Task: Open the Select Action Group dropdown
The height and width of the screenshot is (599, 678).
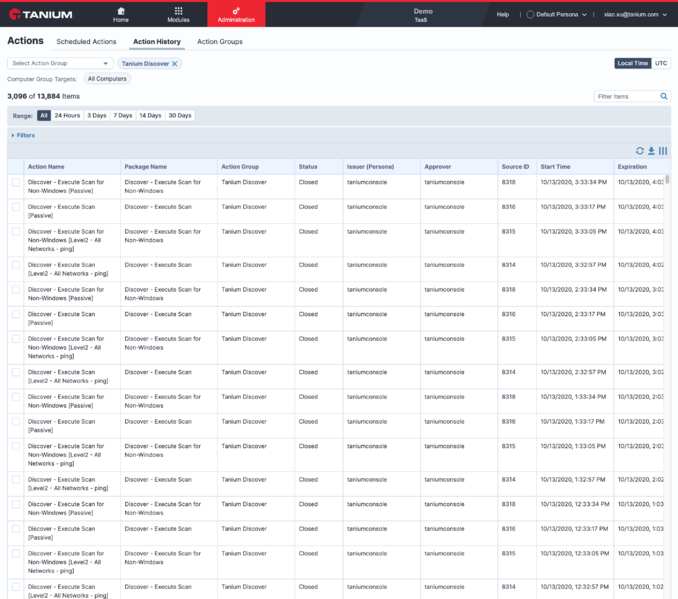Action: (x=60, y=63)
